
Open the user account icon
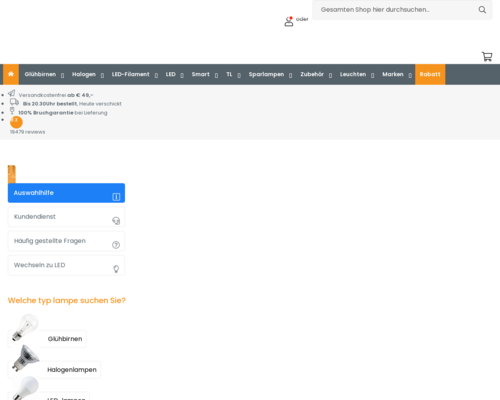[289, 21]
